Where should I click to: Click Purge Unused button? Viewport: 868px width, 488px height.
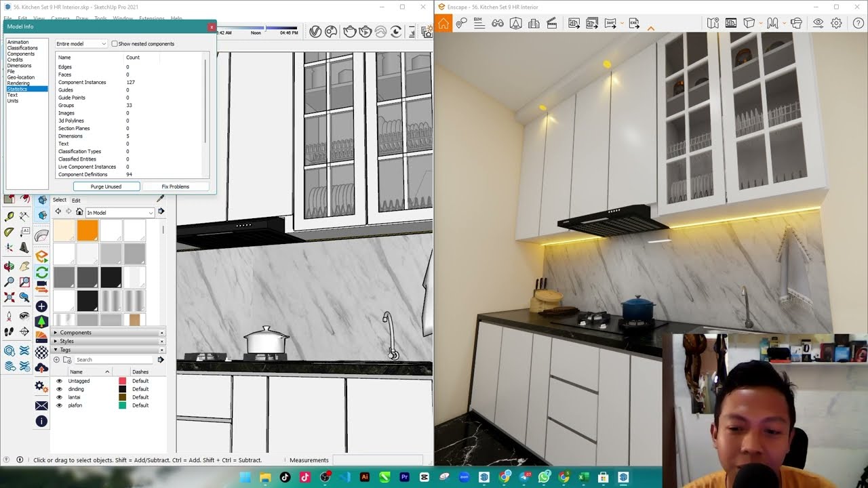coord(106,186)
